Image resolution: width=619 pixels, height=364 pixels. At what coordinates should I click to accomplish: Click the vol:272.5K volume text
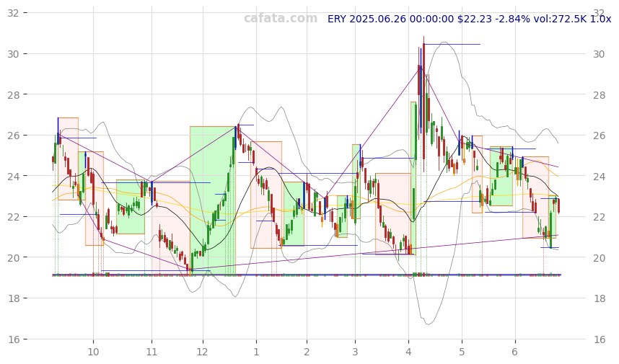[x=560, y=19]
